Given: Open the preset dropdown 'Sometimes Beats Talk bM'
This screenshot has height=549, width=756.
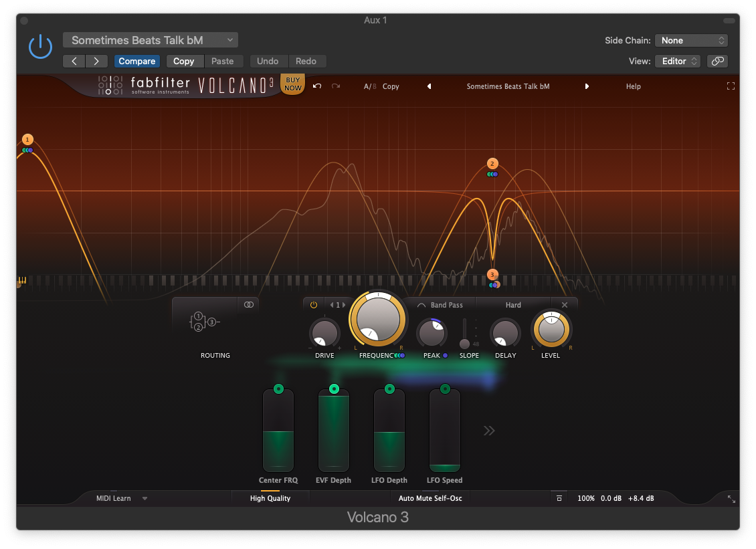Looking at the screenshot, I should pyautogui.click(x=151, y=40).
